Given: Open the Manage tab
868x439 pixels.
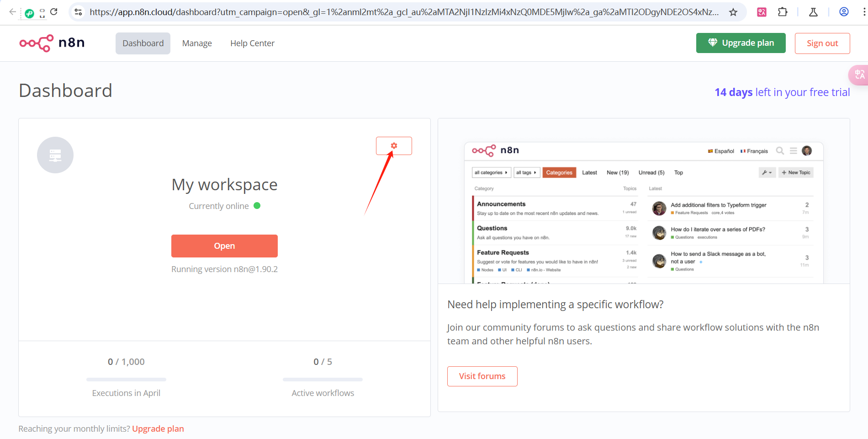Looking at the screenshot, I should [x=197, y=43].
